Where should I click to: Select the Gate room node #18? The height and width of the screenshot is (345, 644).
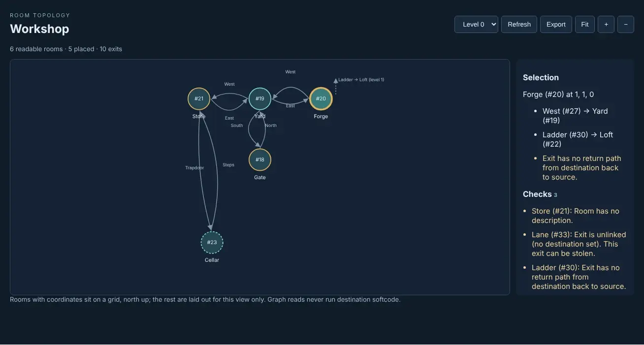[260, 160]
